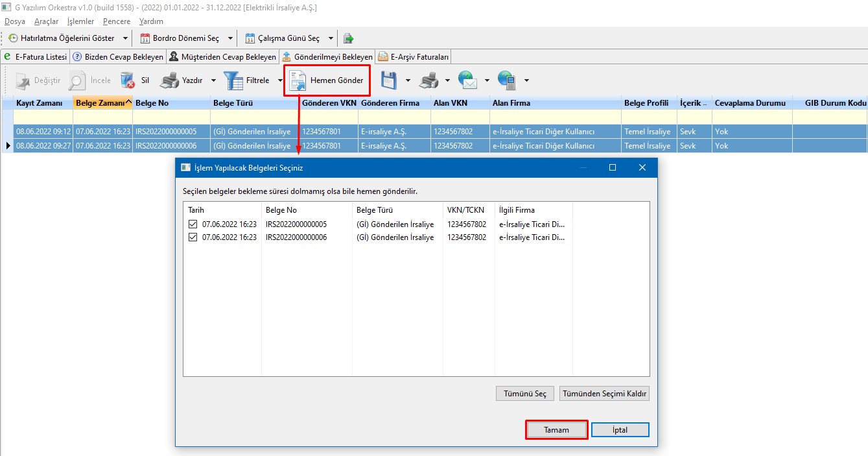The width and height of the screenshot is (868, 456).
Task: Open the Filtrele dropdown arrow
Action: 280,80
